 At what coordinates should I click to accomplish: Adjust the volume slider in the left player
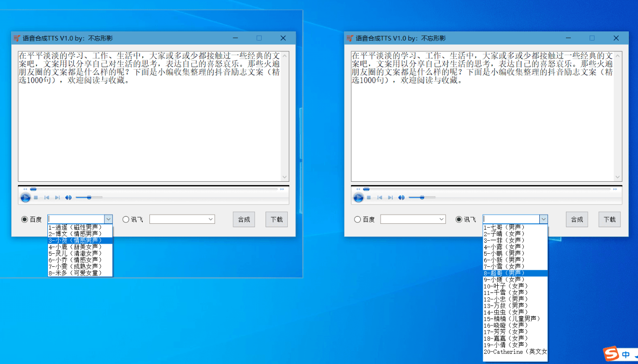pyautogui.click(x=89, y=197)
